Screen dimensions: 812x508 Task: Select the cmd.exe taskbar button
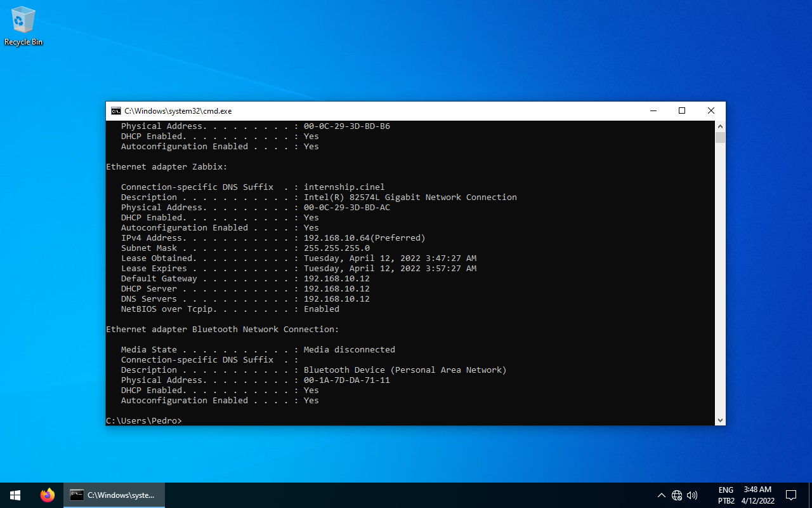tap(114, 495)
